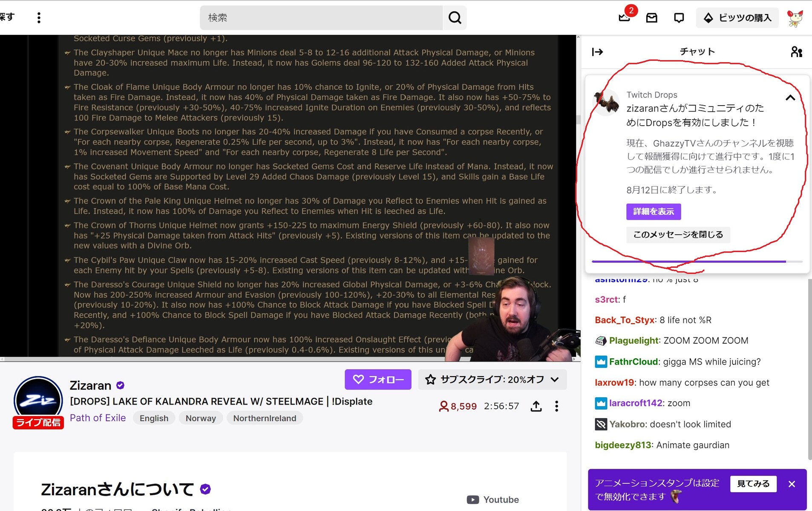
Task: Open the three-dot more menu in top bar
Action: coord(39,17)
